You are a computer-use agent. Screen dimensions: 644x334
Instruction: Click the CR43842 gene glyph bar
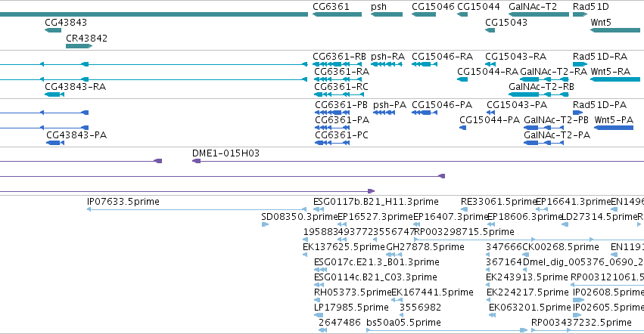coord(79,46)
